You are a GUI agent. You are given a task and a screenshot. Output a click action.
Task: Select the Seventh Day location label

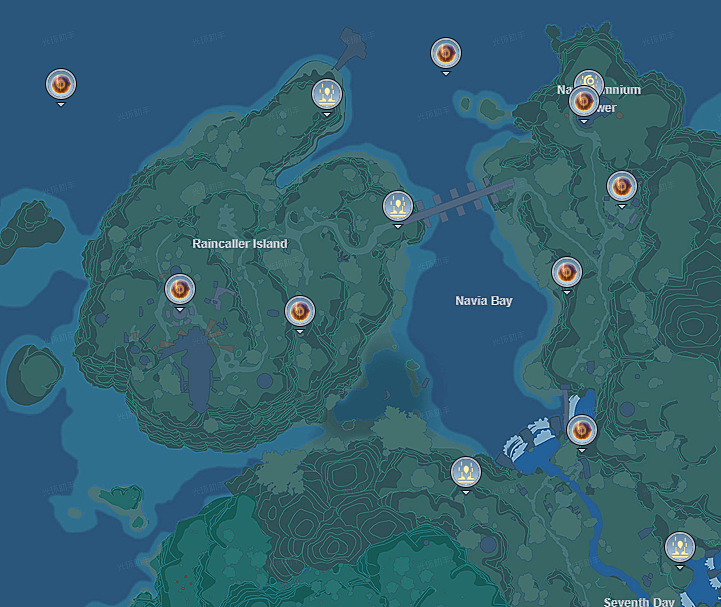click(639, 601)
